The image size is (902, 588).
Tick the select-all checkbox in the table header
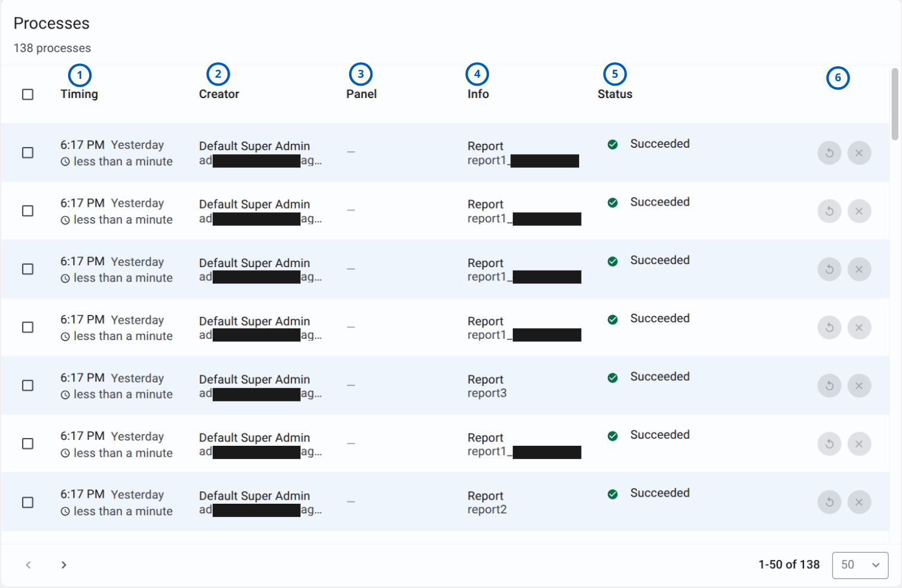coord(27,94)
